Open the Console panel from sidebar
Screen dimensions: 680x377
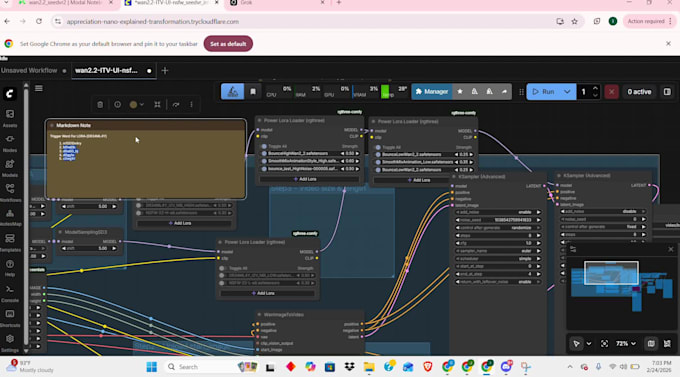point(10,293)
